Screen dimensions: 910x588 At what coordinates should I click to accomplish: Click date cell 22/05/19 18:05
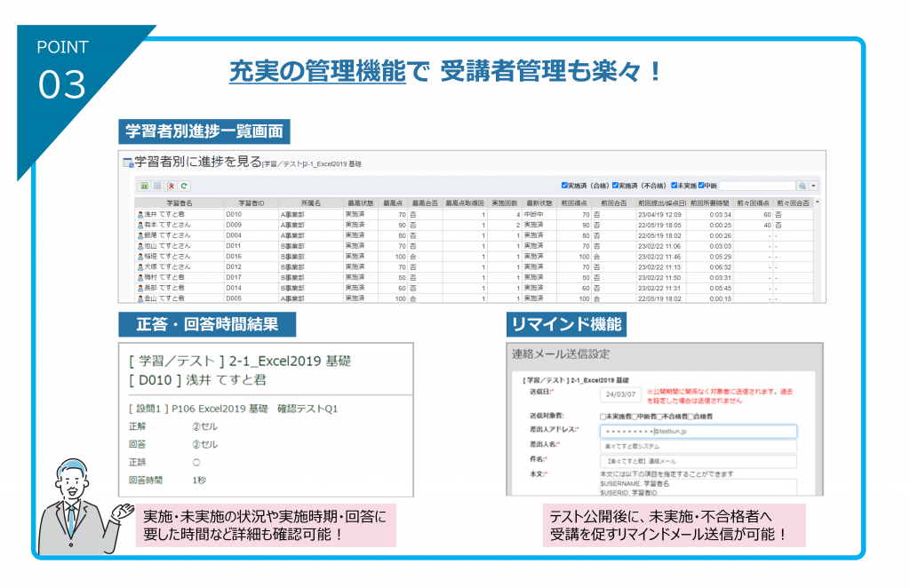(660, 225)
